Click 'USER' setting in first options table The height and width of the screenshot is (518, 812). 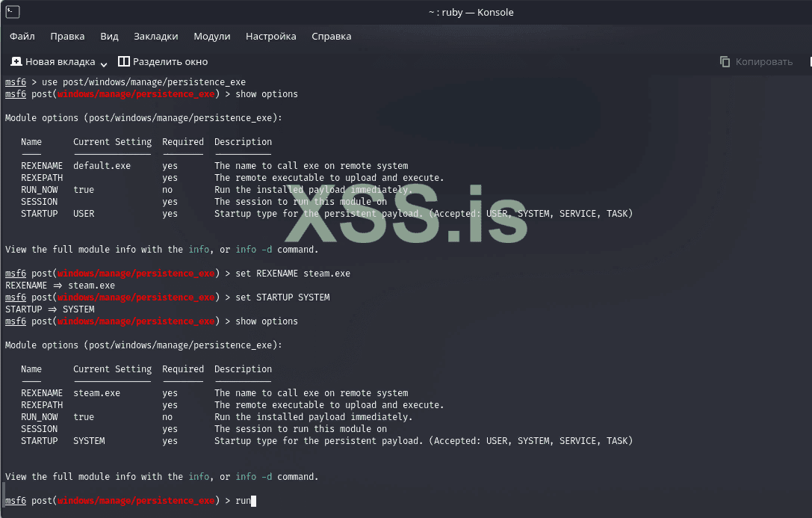pyautogui.click(x=84, y=214)
